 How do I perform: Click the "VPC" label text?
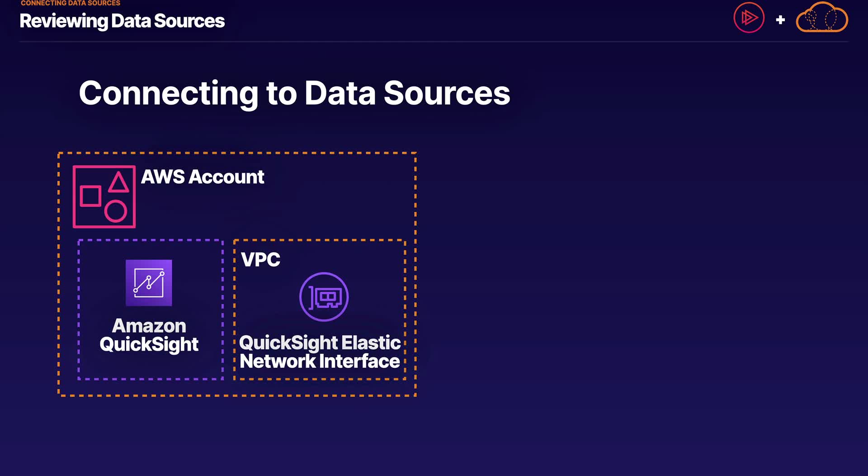click(x=260, y=260)
